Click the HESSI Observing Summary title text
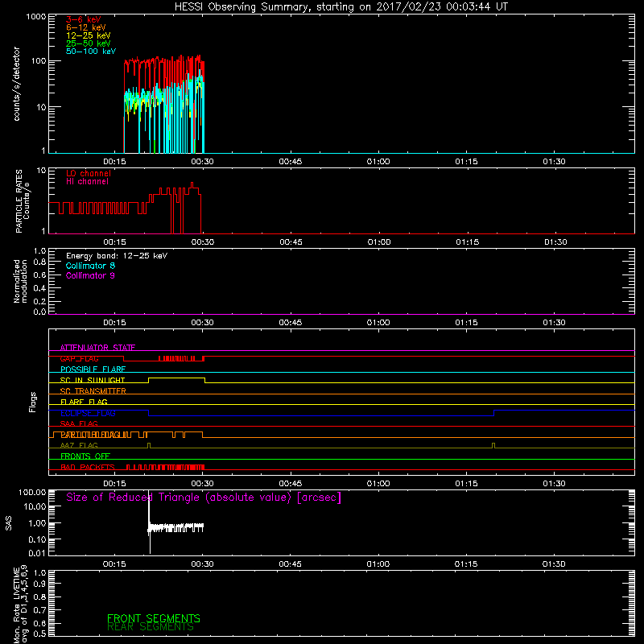This screenshot has height=644, width=644. (341, 7)
